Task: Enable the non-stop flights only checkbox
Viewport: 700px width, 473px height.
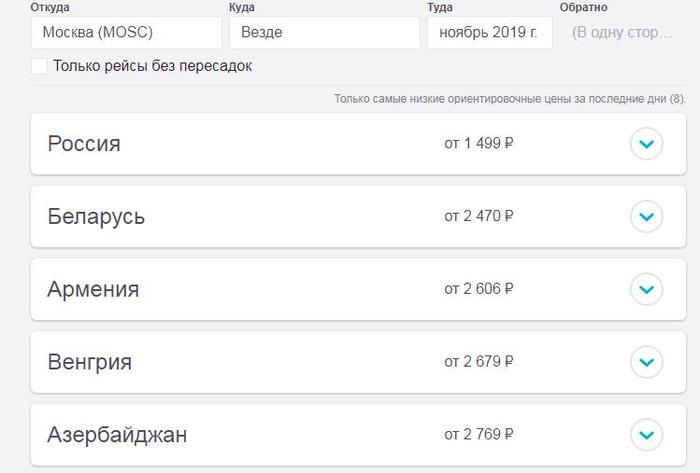Action: point(39,66)
